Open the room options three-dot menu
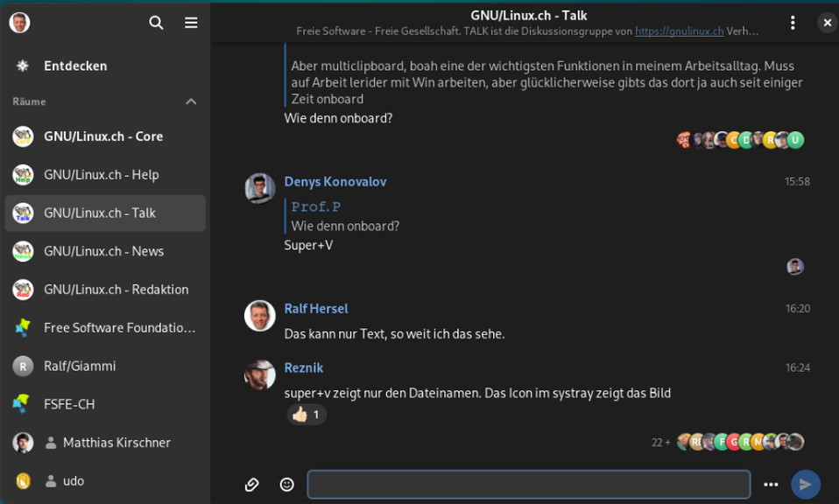Screen dimensions: 839x504 tap(793, 23)
